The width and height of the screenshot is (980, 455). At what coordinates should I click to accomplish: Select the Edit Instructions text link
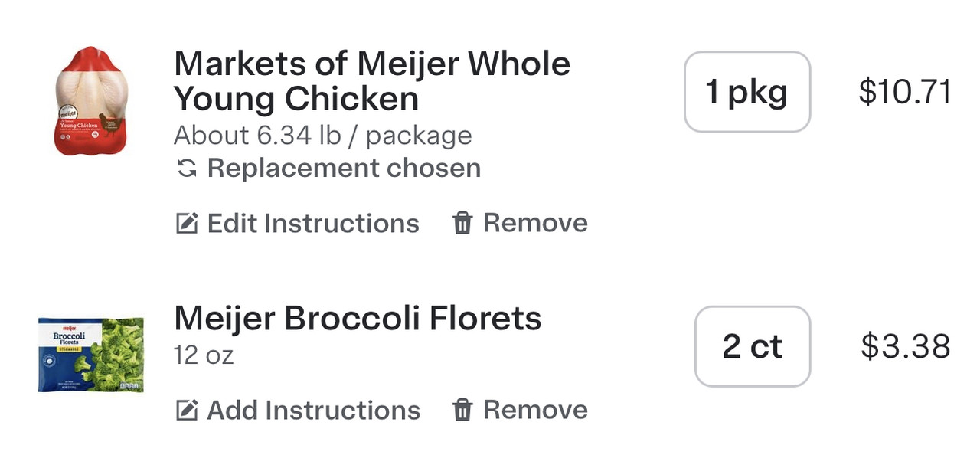coord(313,224)
